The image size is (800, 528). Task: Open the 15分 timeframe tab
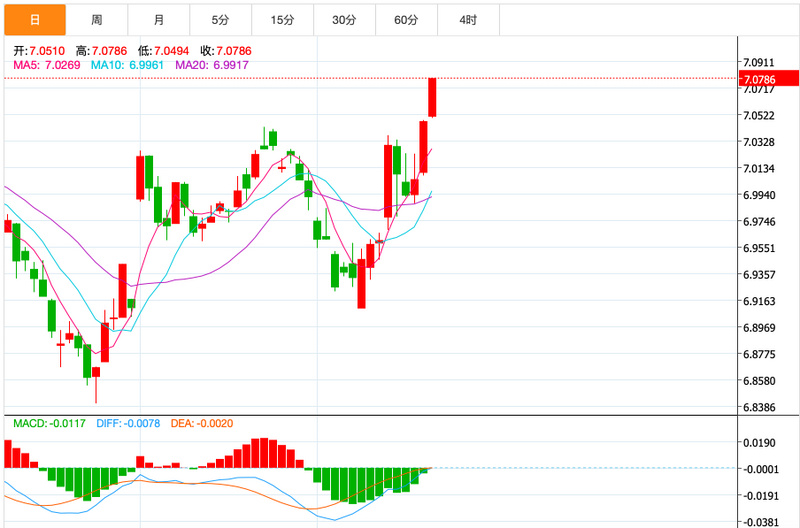(283, 20)
